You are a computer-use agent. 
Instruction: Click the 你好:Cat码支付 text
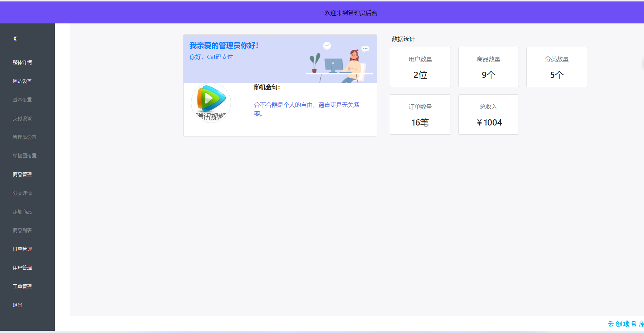pos(211,57)
